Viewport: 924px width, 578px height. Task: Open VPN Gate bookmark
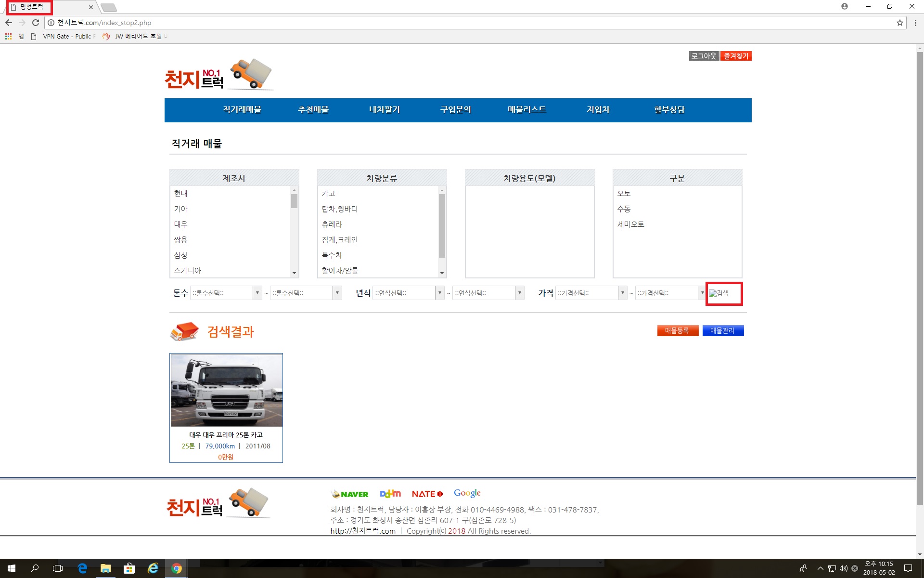tap(63, 36)
